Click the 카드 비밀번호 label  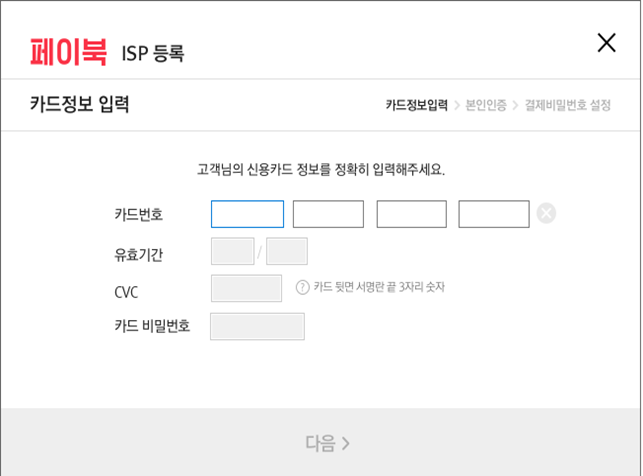(152, 326)
